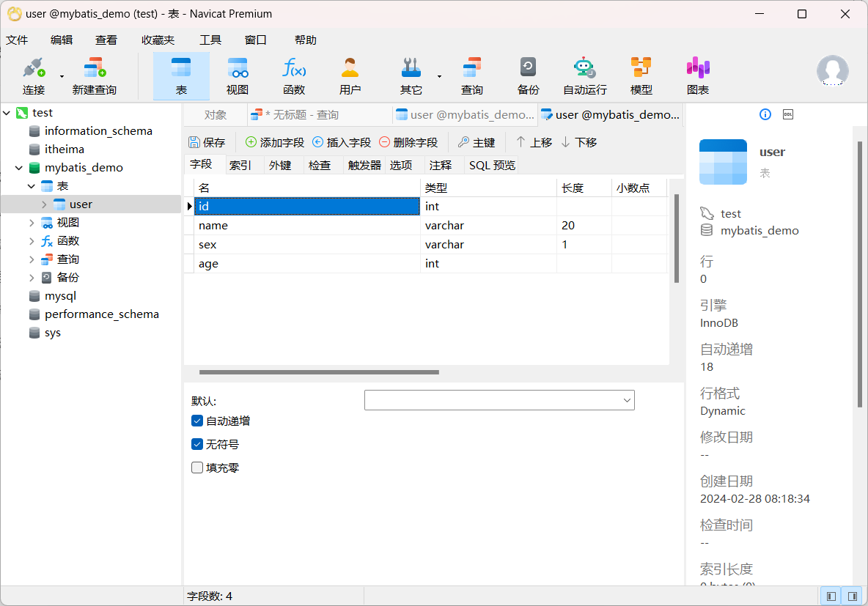Switch to the 索引 tab
Screen dimensions: 868x606
tap(240, 165)
